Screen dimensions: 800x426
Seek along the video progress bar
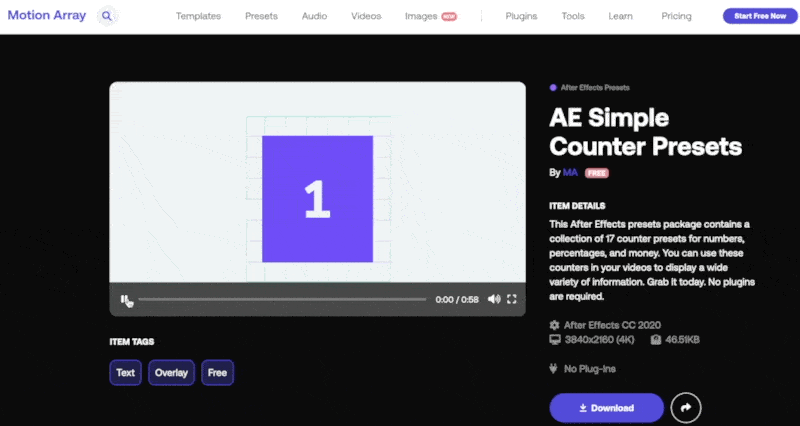coord(282,299)
